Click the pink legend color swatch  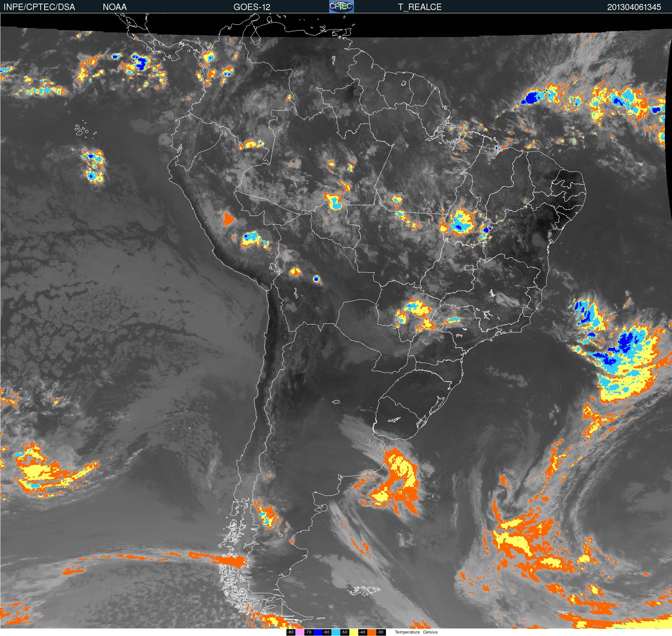[300, 632]
